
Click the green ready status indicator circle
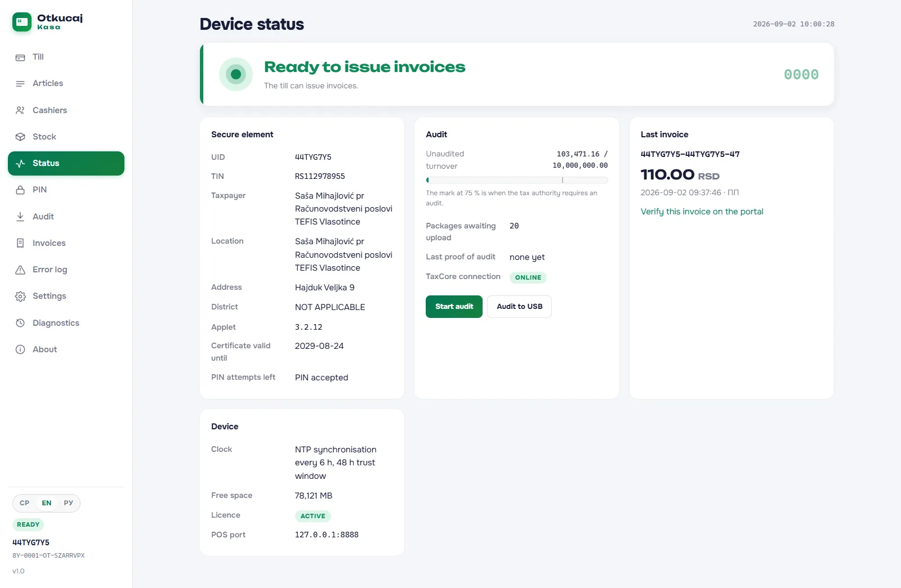coord(236,74)
